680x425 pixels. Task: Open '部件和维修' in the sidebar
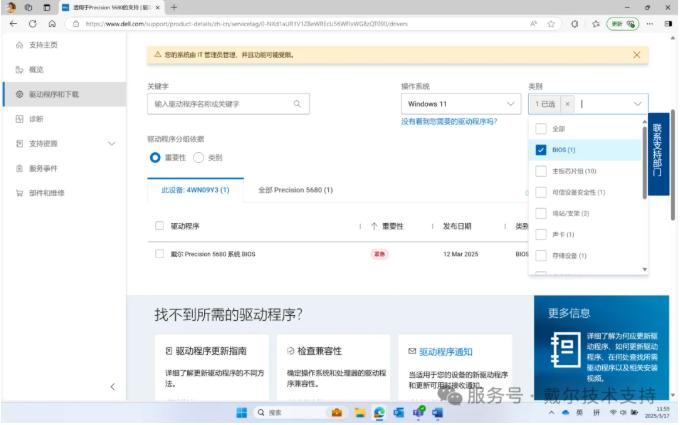(x=46, y=193)
